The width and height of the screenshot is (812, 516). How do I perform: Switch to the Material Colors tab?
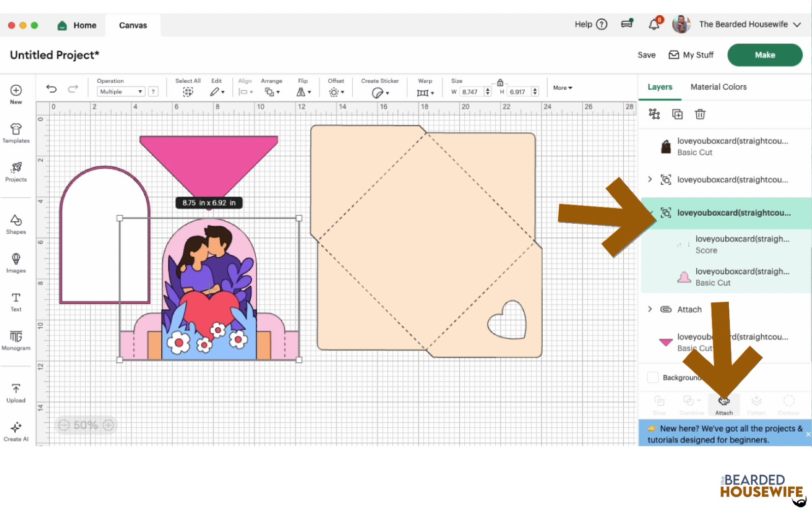coord(718,87)
